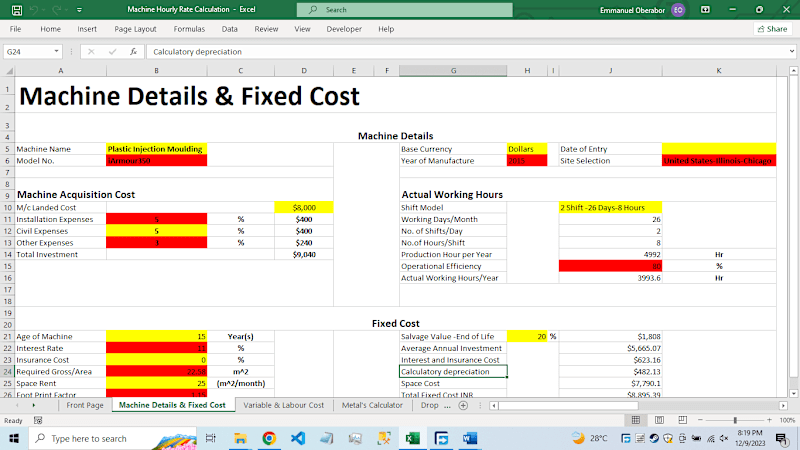This screenshot has width=800, height=450.
Task: Open the Help ribbon tab
Action: point(386,29)
